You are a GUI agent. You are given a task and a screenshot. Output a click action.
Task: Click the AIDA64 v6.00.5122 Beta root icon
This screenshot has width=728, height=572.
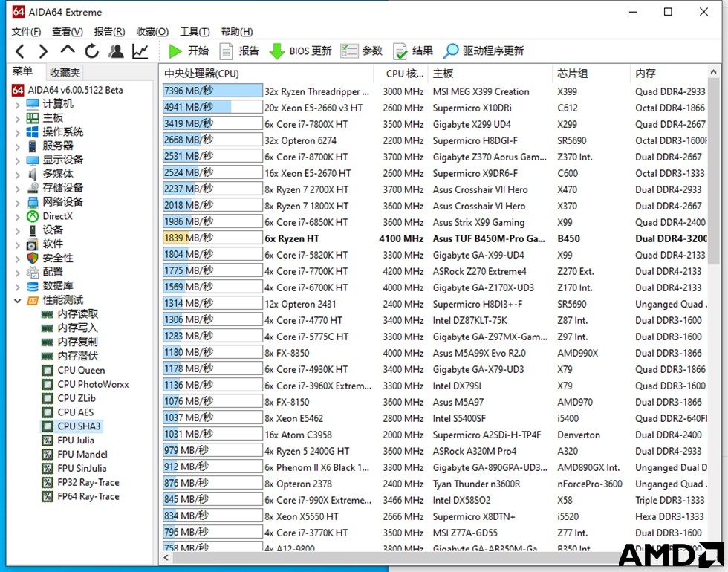click(18, 90)
